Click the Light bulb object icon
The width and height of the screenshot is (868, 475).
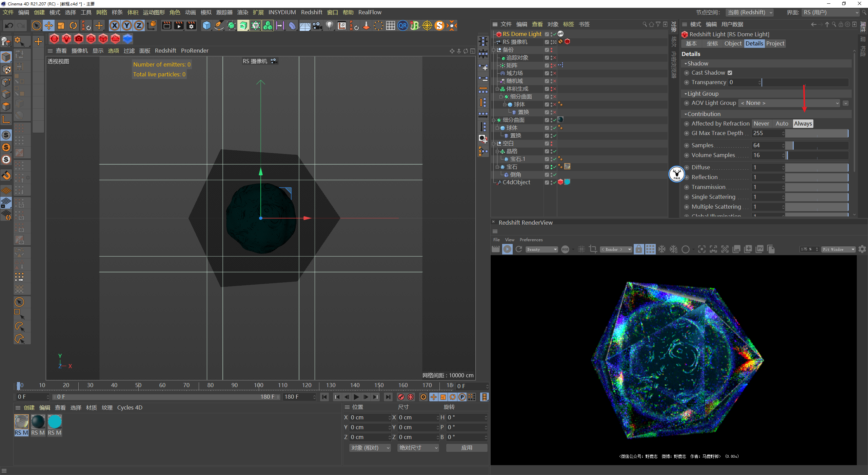pyautogui.click(x=329, y=25)
